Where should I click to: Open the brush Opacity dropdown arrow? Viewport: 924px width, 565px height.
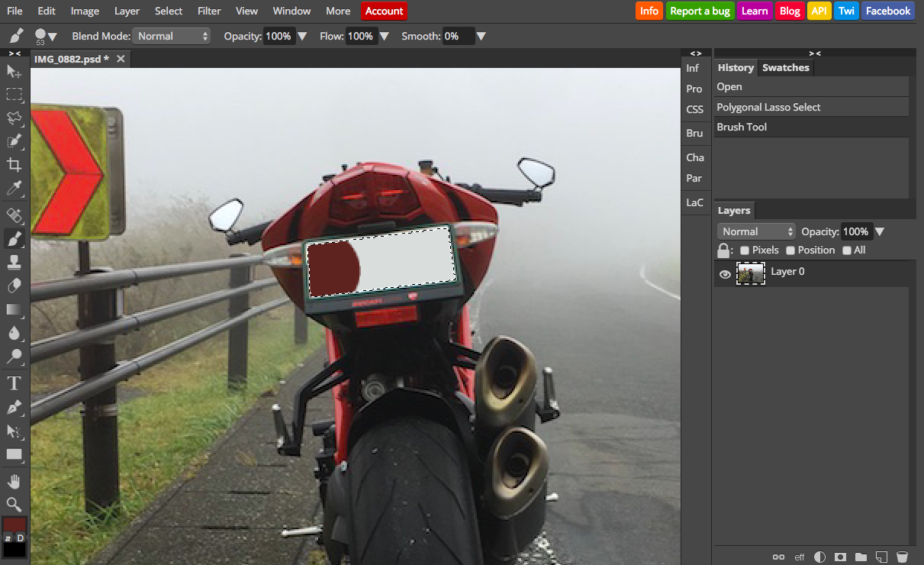(302, 36)
